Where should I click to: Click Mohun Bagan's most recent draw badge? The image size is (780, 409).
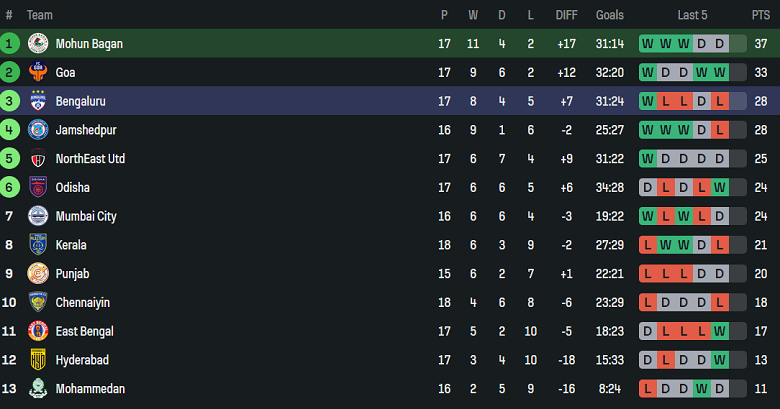(x=719, y=44)
